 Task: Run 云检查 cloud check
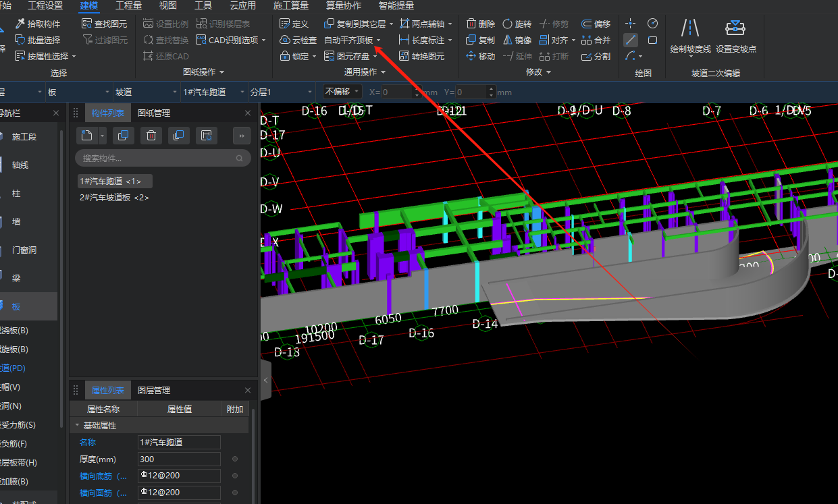click(x=298, y=40)
